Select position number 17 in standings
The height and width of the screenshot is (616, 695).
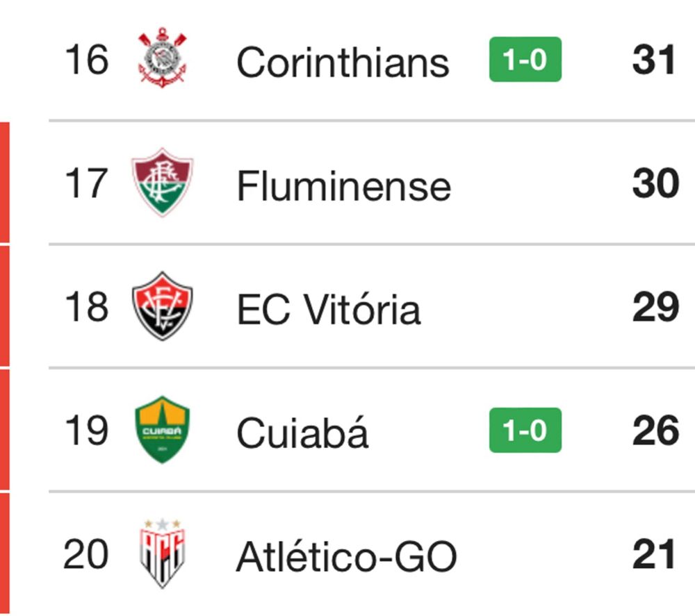click(x=86, y=183)
